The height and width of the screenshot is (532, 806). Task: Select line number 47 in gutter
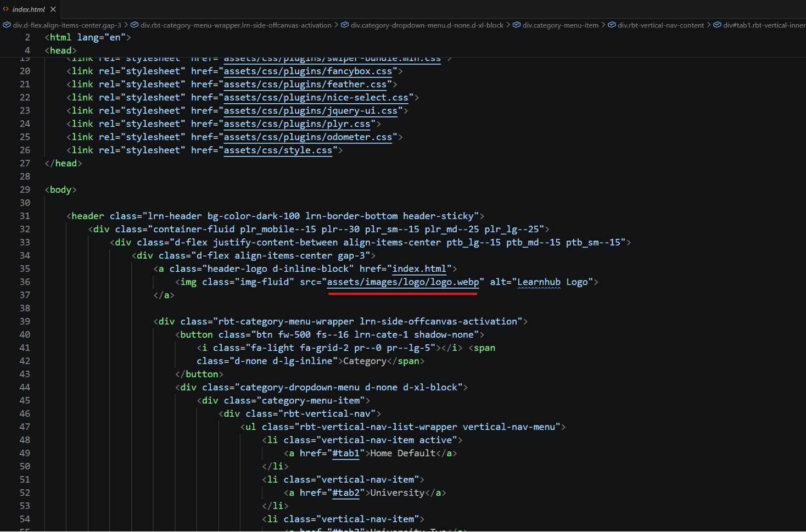pos(25,427)
